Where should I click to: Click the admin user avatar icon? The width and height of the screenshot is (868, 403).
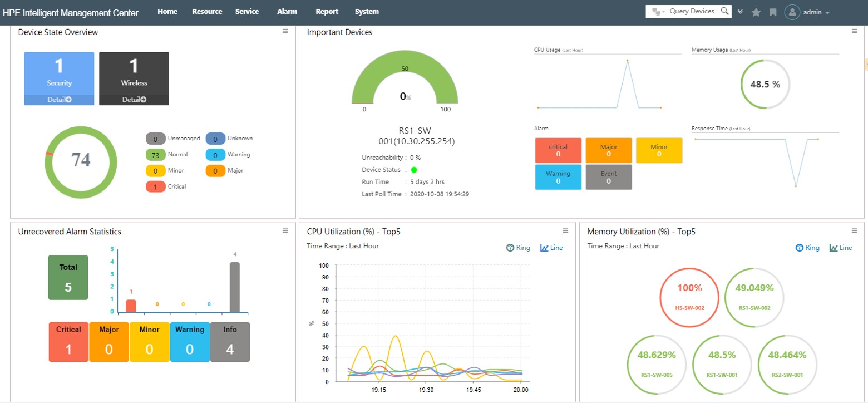point(792,12)
